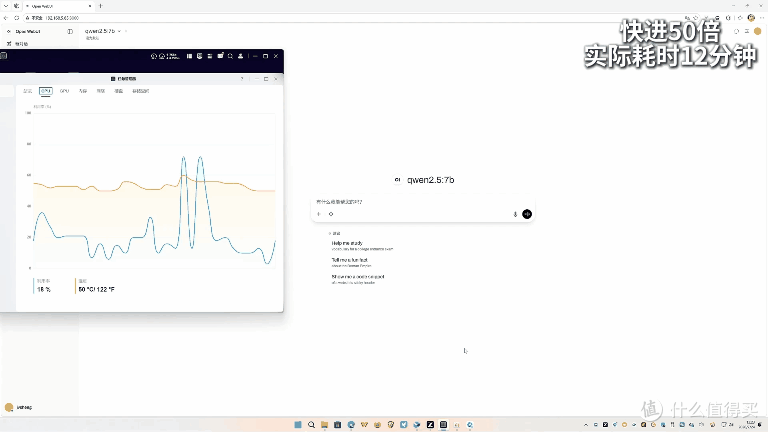Switch to the GPU tab in resource monitor
The height and width of the screenshot is (432, 768).
coord(64,91)
